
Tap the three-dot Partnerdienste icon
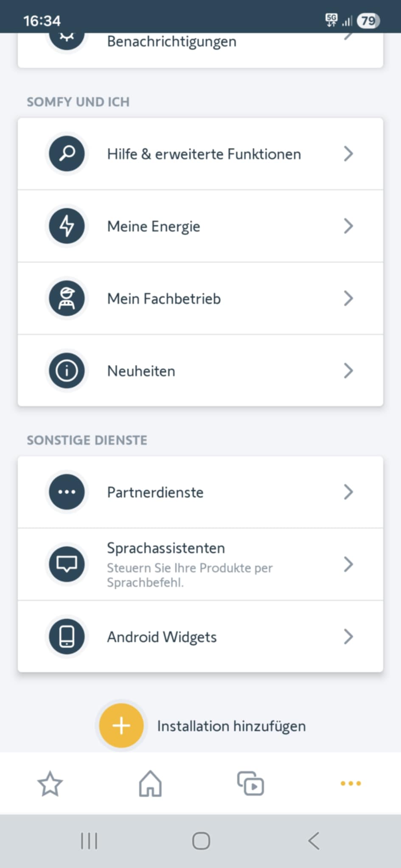pos(67,492)
